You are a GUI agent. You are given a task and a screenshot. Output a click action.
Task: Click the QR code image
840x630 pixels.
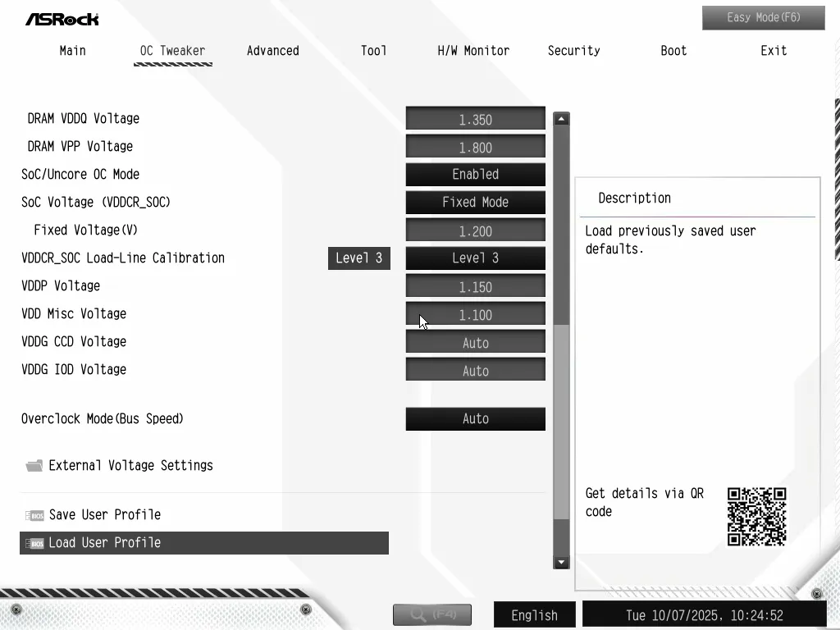[756, 517]
